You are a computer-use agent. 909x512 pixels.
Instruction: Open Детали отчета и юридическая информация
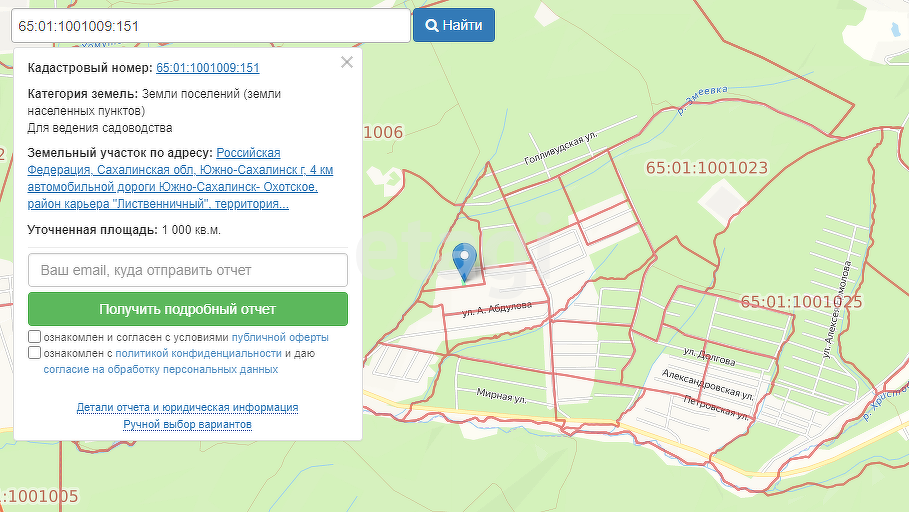(188, 408)
